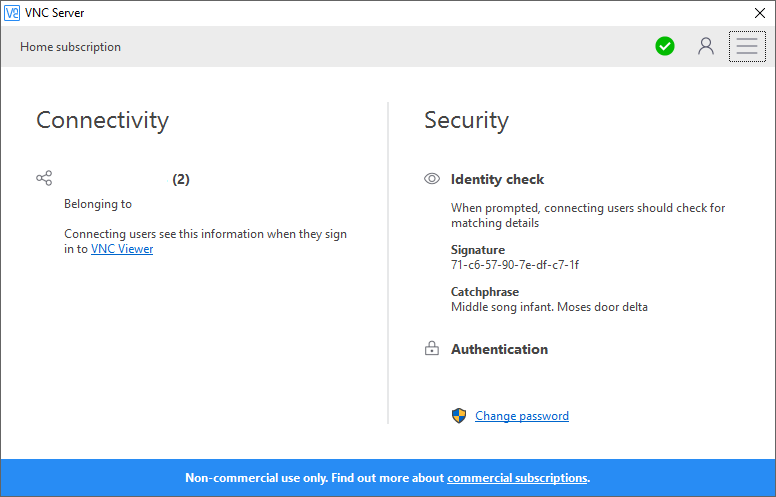Screen dimensions: 776x497
Task: Click the Authentication padlock icon
Action: tap(432, 349)
